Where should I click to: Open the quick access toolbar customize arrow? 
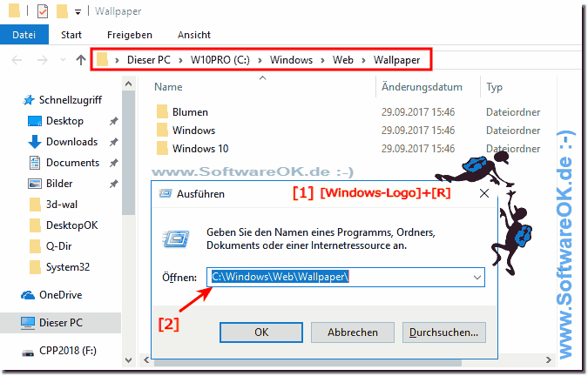[78, 12]
